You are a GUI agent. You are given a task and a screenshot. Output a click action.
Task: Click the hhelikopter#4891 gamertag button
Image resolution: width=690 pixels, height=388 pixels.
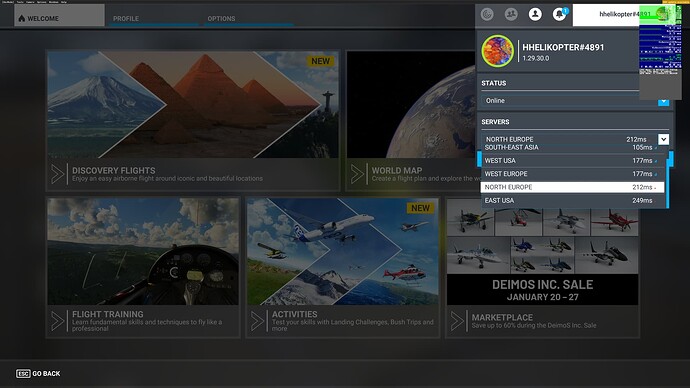(x=624, y=15)
